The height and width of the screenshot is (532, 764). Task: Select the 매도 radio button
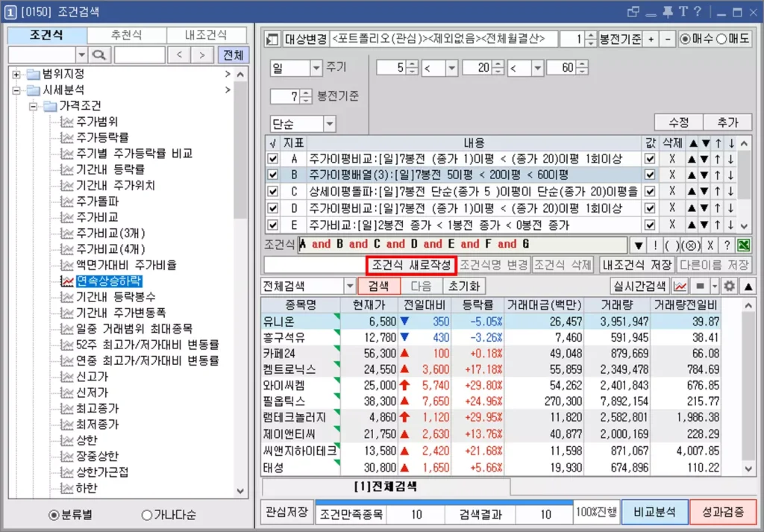[x=721, y=40]
